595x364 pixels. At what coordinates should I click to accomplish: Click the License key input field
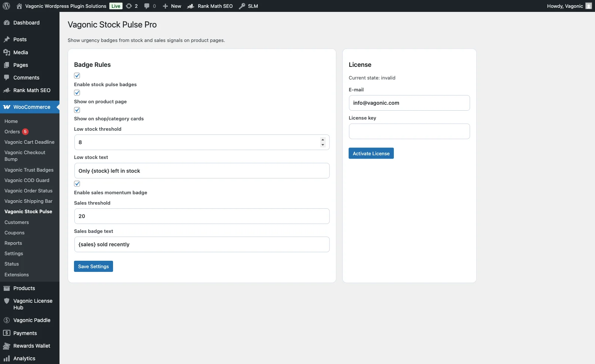(409, 131)
